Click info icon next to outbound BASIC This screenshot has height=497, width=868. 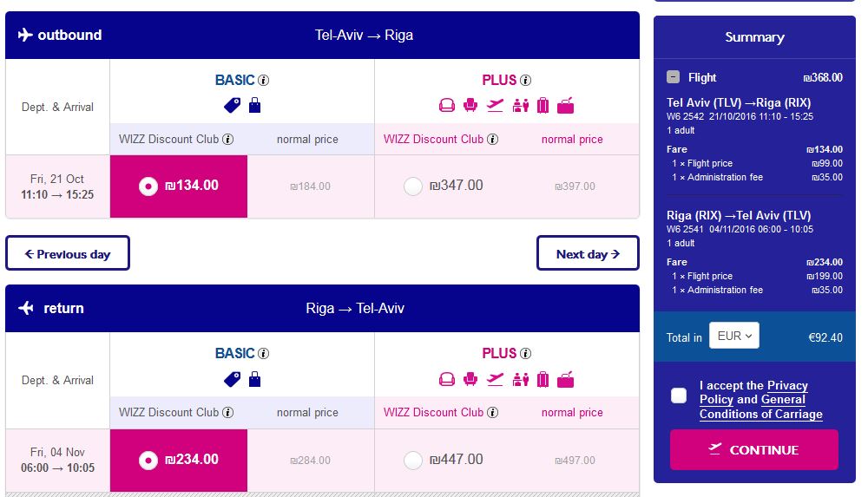(264, 81)
